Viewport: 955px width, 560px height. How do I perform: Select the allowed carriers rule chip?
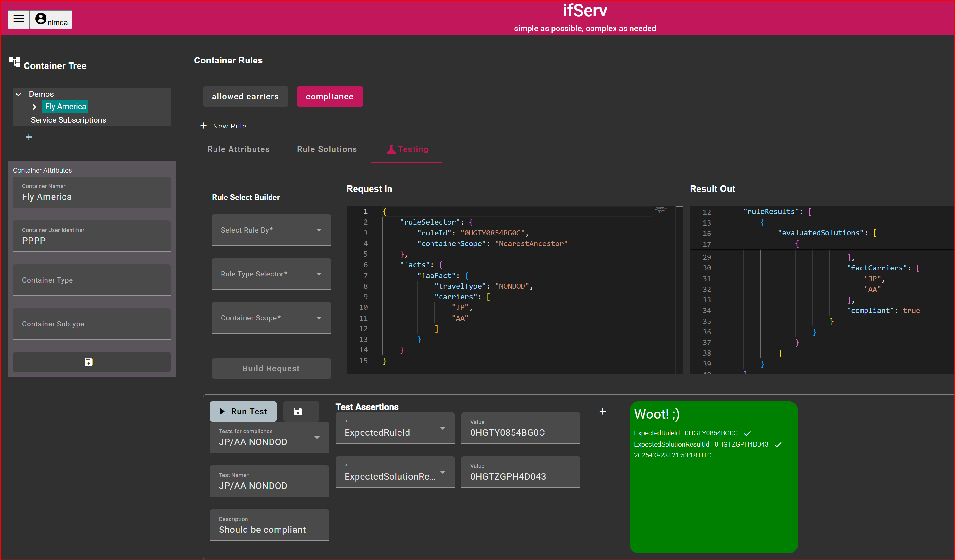245,96
